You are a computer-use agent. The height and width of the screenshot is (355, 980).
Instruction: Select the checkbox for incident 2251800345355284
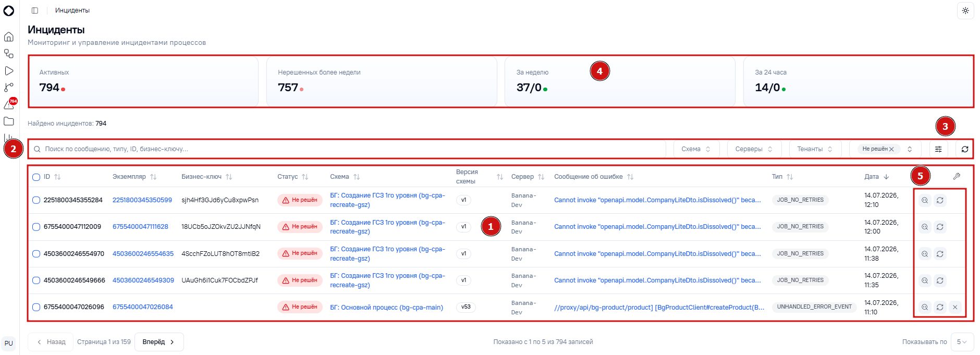[36, 200]
